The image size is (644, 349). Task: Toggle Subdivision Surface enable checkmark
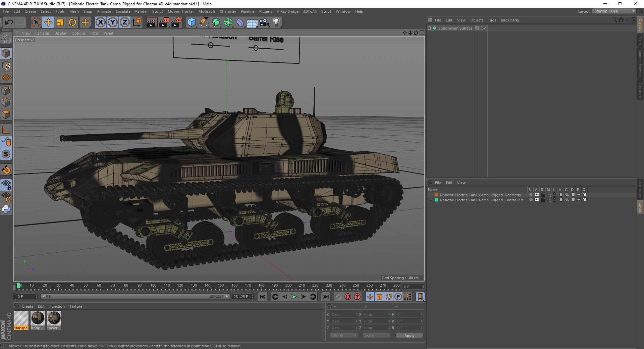(x=485, y=28)
